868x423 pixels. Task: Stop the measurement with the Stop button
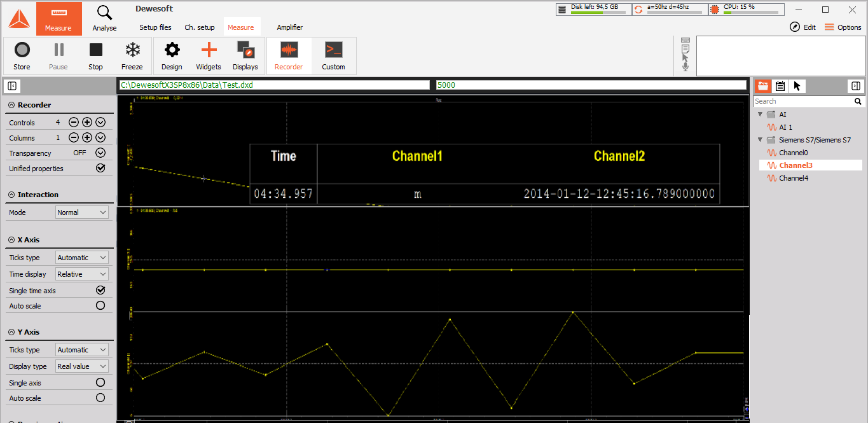pyautogui.click(x=95, y=56)
